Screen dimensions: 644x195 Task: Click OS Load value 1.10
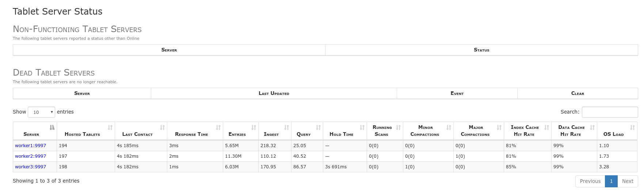click(x=604, y=146)
